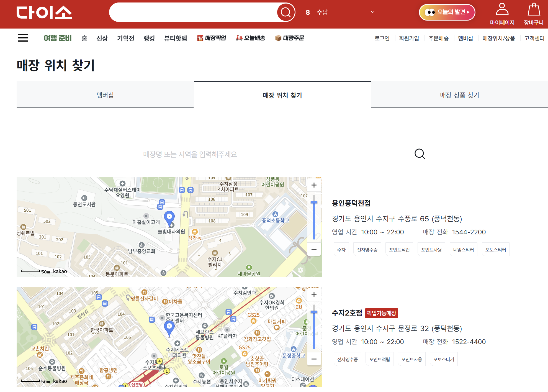Zoom in on the 용인풍덕천점 map
This screenshot has height=392, width=548.
click(x=314, y=185)
